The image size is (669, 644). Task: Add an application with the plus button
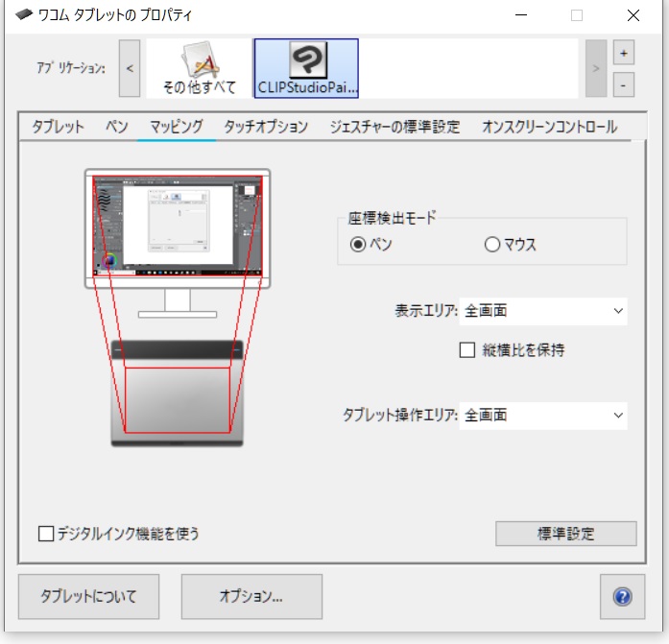point(623,53)
